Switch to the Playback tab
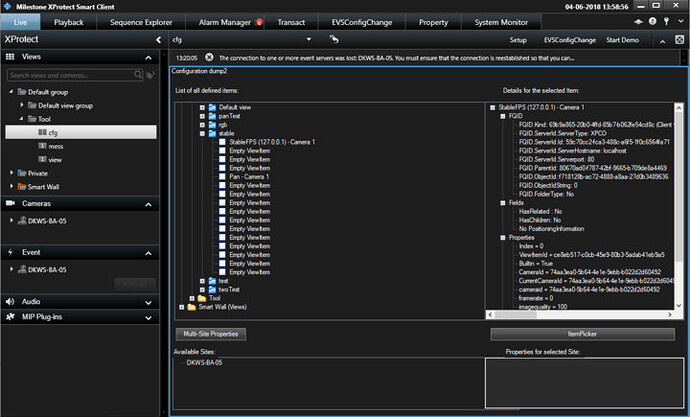This screenshot has width=690, height=417. point(69,22)
